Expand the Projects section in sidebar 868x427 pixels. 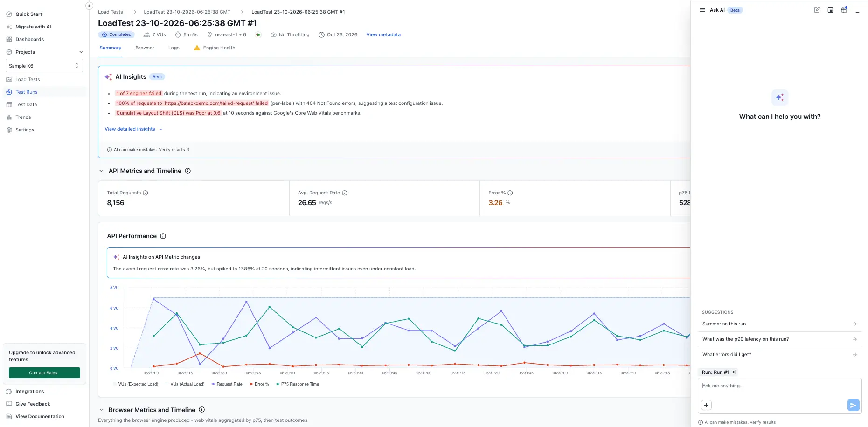(81, 52)
